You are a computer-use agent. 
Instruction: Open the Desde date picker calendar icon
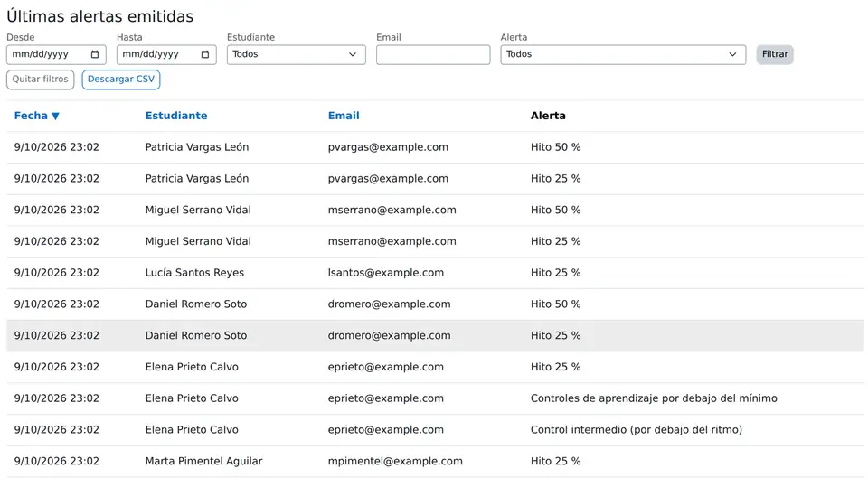click(95, 54)
